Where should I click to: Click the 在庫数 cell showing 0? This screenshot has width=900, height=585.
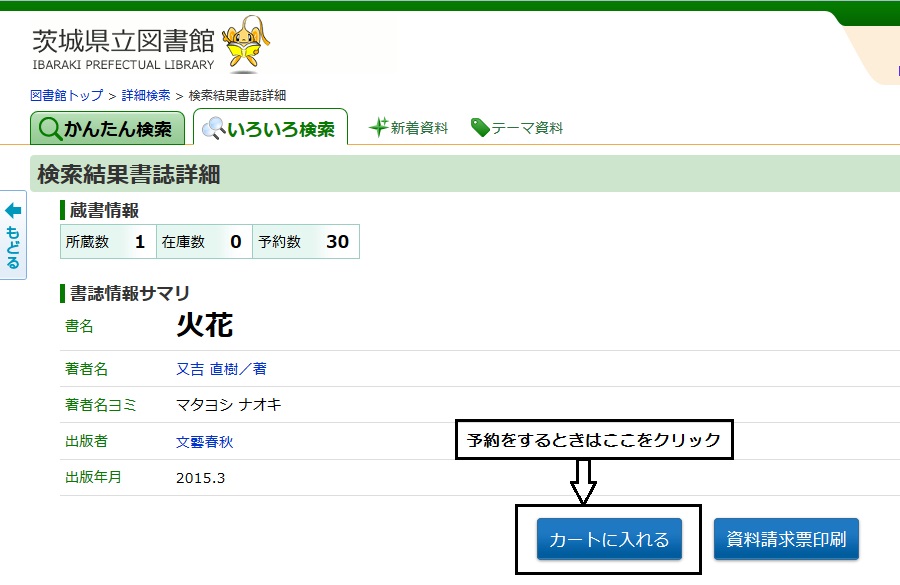coord(204,242)
